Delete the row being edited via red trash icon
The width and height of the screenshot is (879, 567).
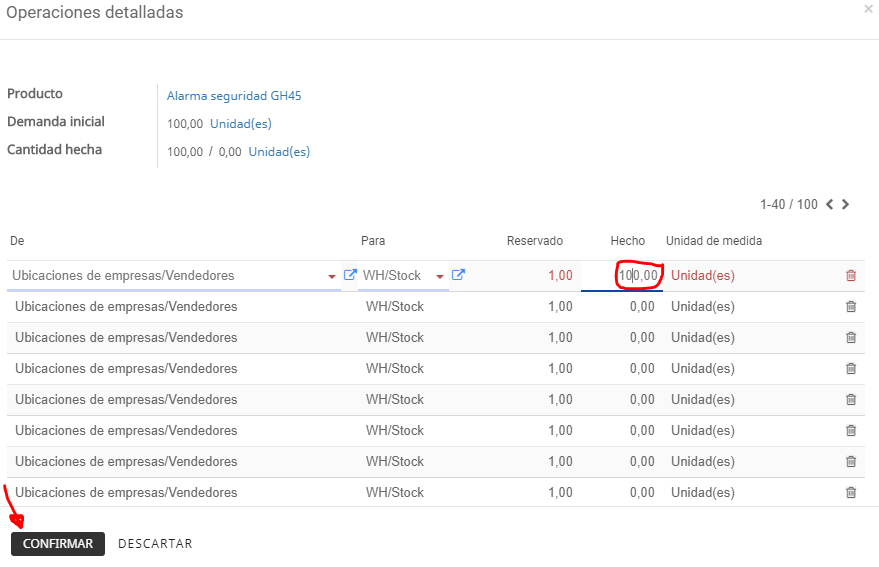pos(850,275)
